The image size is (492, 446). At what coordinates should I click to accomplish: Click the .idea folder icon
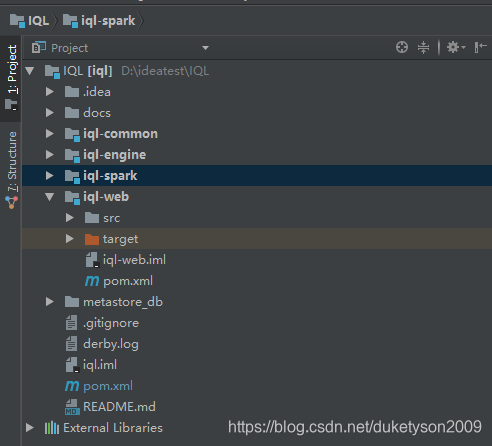tap(72, 92)
